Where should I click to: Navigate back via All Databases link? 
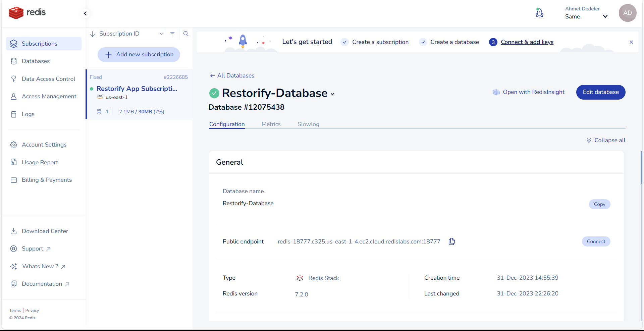(232, 75)
